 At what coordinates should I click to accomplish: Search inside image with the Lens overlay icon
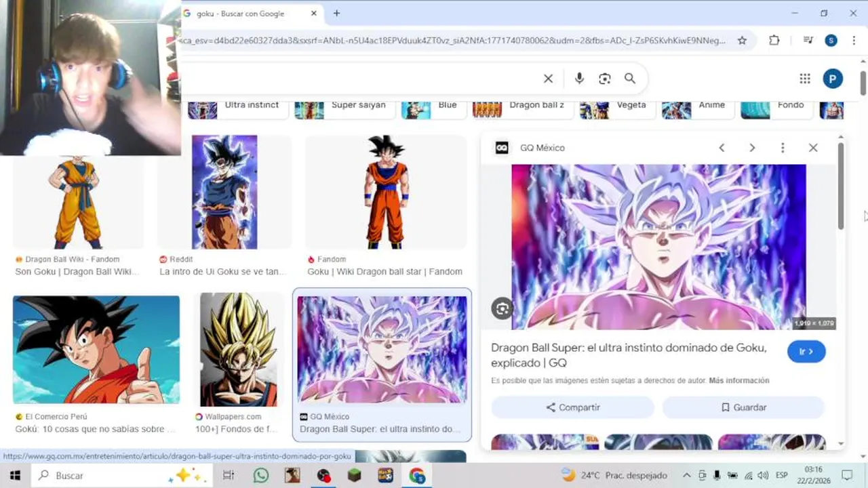tap(502, 309)
